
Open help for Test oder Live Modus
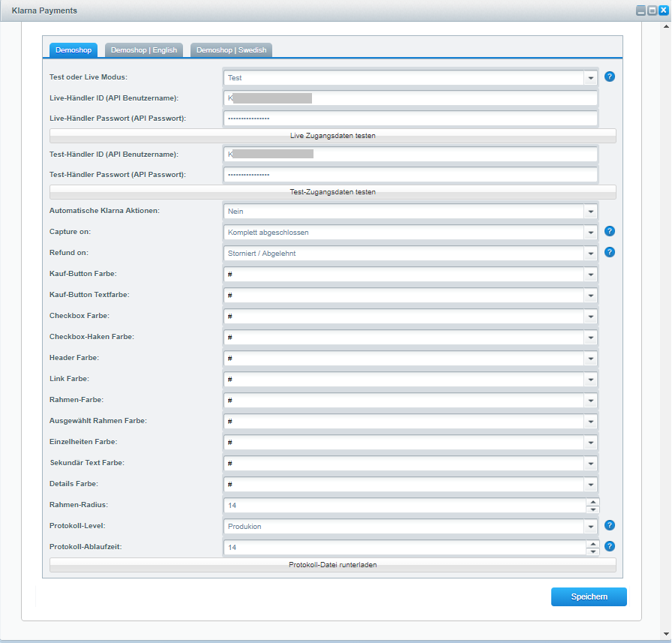click(610, 77)
